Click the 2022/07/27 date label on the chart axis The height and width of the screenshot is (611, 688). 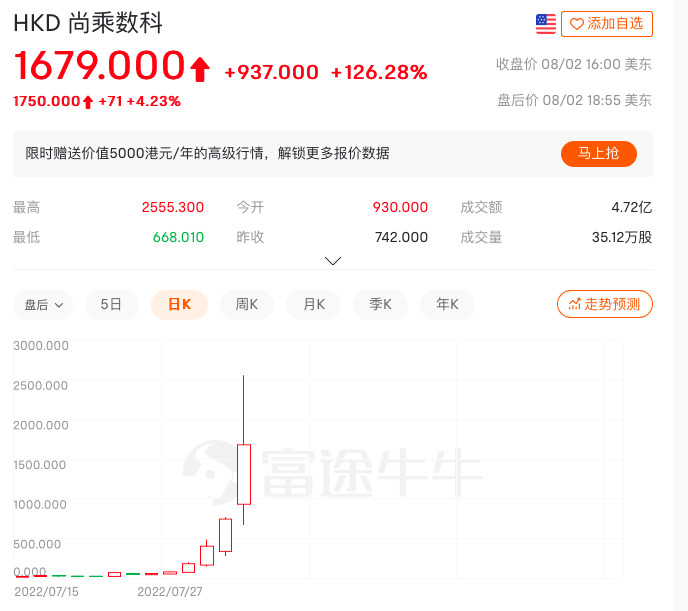pyautogui.click(x=169, y=591)
